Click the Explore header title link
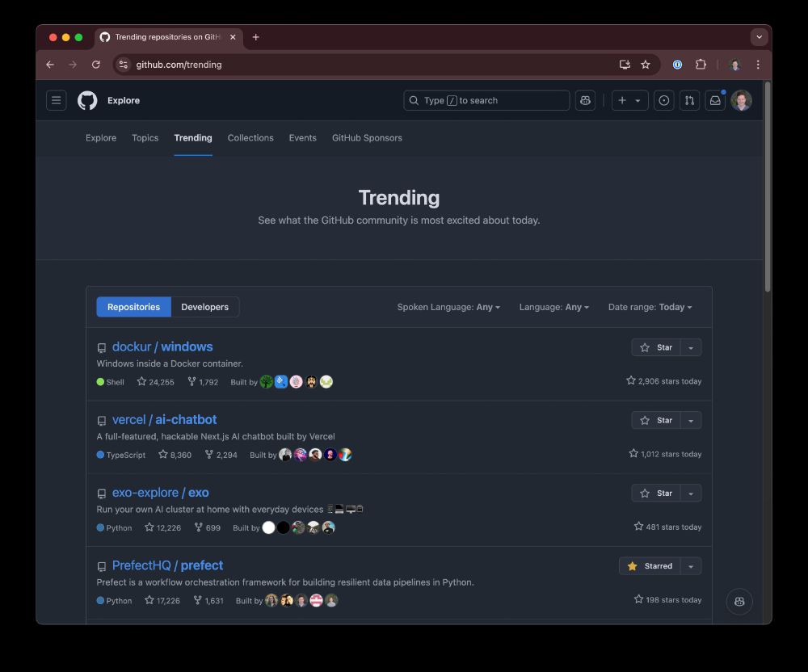The height and width of the screenshot is (672, 808). coord(124,100)
